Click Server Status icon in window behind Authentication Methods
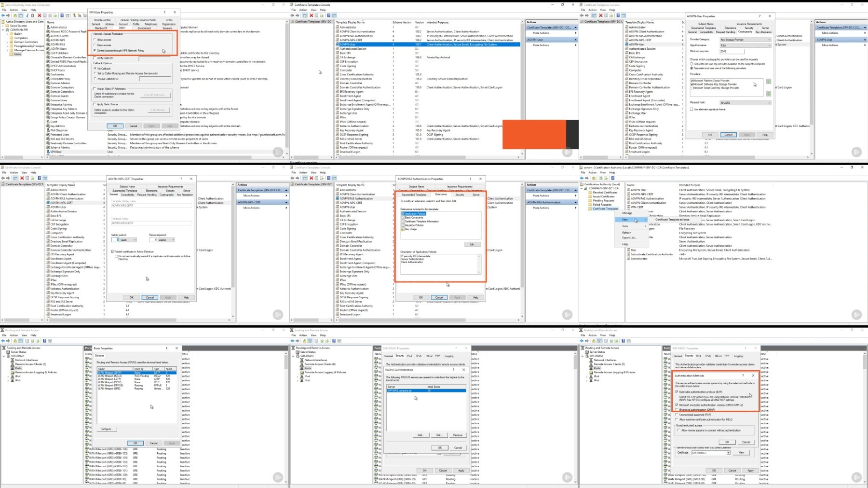 pos(587,352)
